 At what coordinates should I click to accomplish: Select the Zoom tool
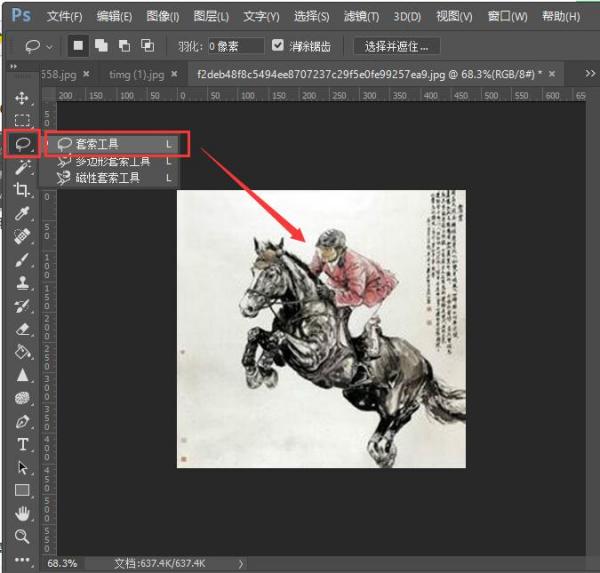[x=22, y=536]
